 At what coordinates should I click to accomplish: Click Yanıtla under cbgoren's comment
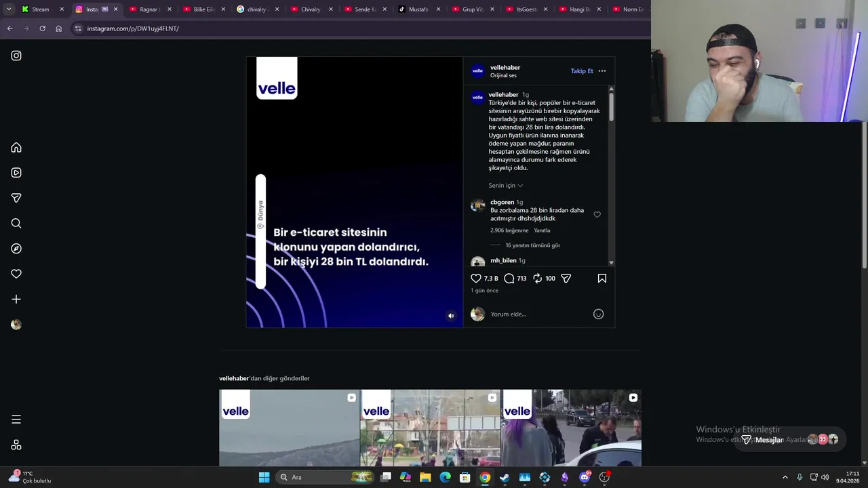pyautogui.click(x=542, y=230)
